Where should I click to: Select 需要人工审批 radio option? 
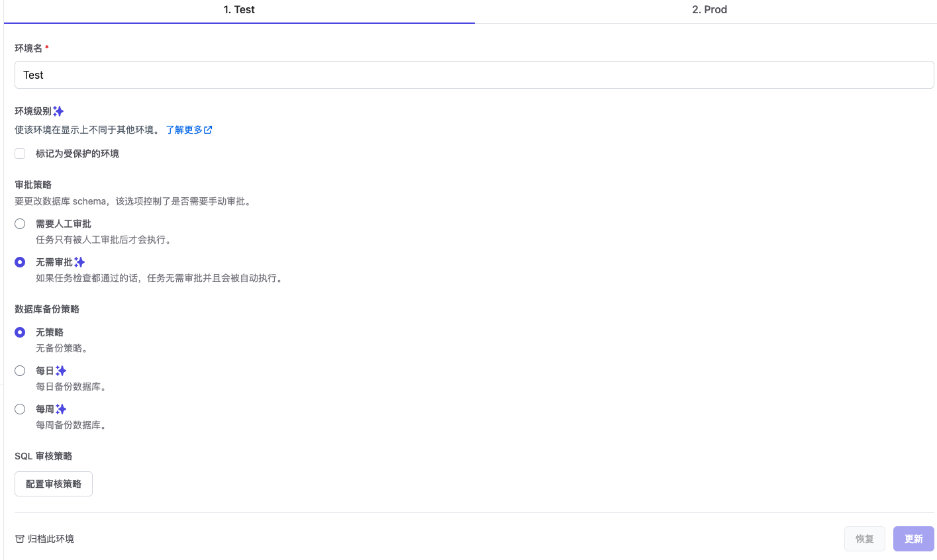[20, 224]
